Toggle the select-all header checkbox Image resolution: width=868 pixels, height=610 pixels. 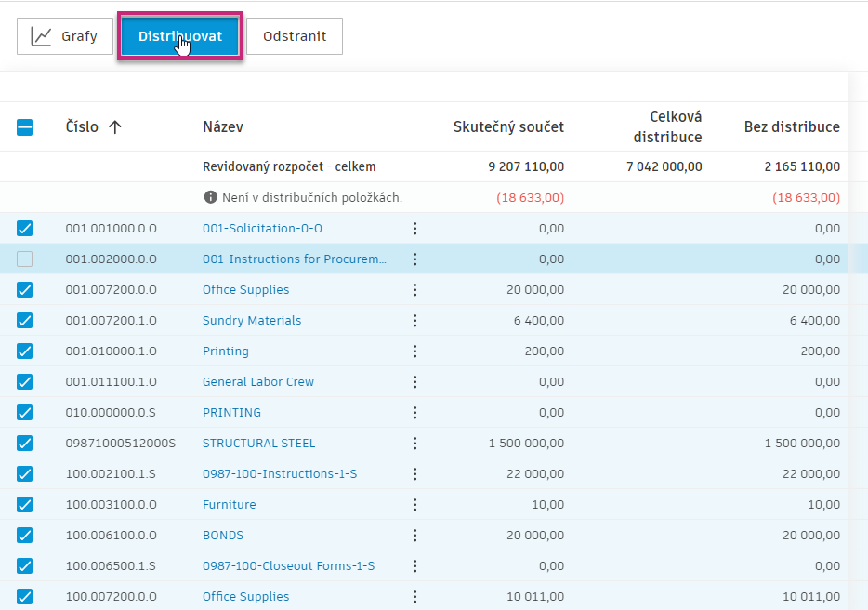tap(24, 127)
